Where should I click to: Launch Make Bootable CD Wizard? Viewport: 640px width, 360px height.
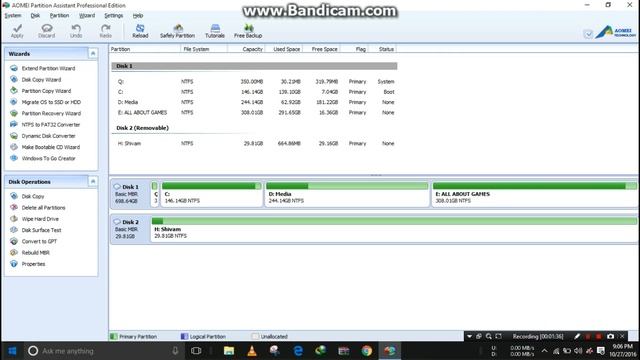[x=51, y=147]
